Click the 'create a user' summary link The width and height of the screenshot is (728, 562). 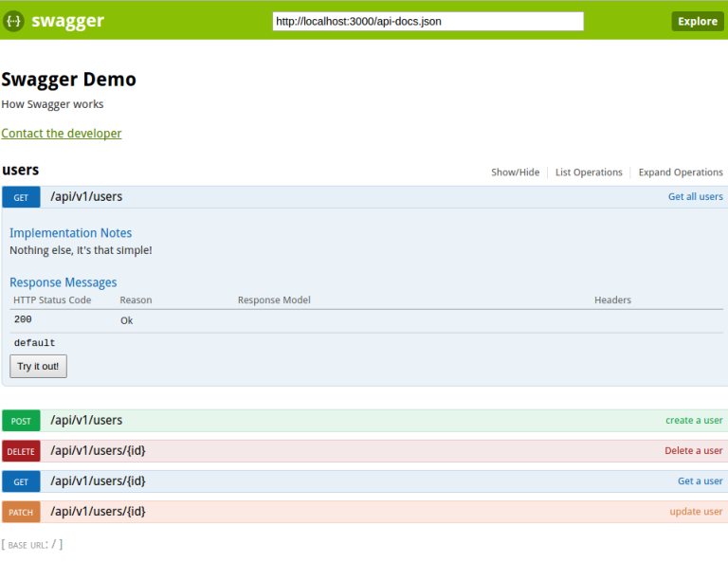click(694, 421)
